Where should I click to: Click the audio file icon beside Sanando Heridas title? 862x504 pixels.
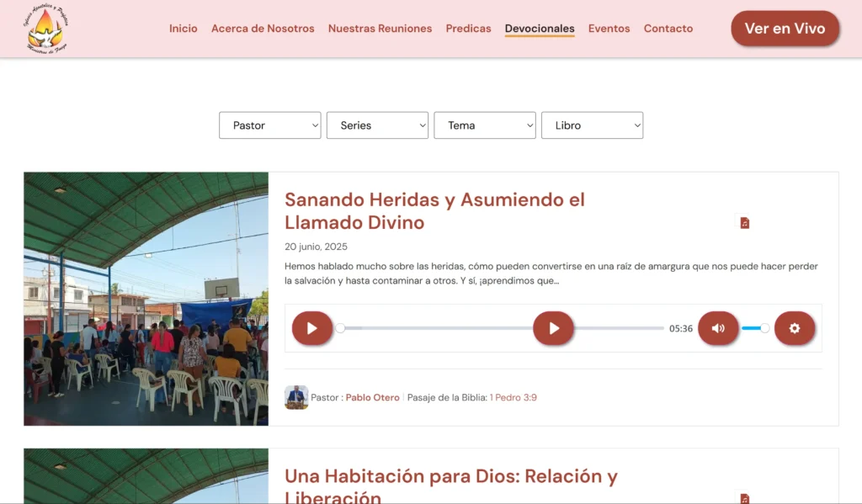744,223
